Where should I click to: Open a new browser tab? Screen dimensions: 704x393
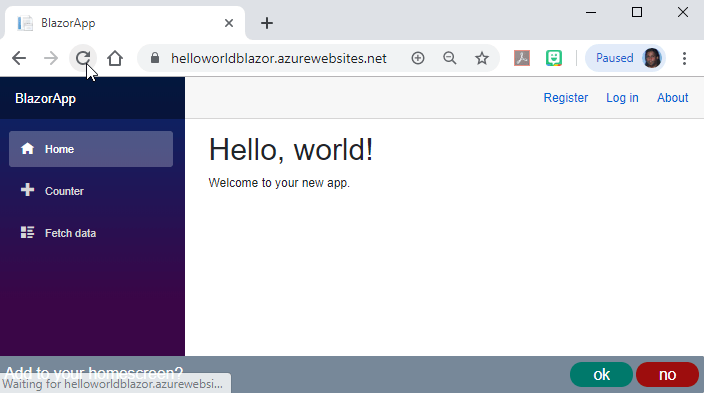pyautogui.click(x=267, y=23)
